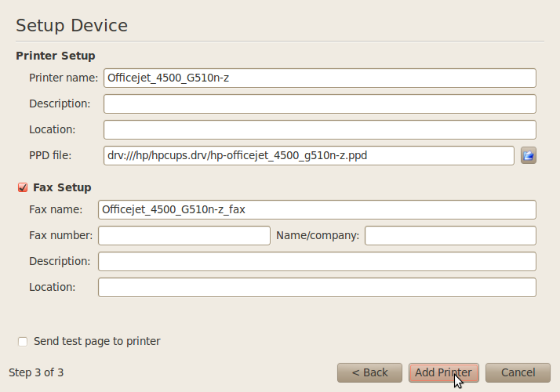Open the PPD file browse icon
Image resolution: width=560 pixels, height=392 pixels.
pyautogui.click(x=529, y=155)
